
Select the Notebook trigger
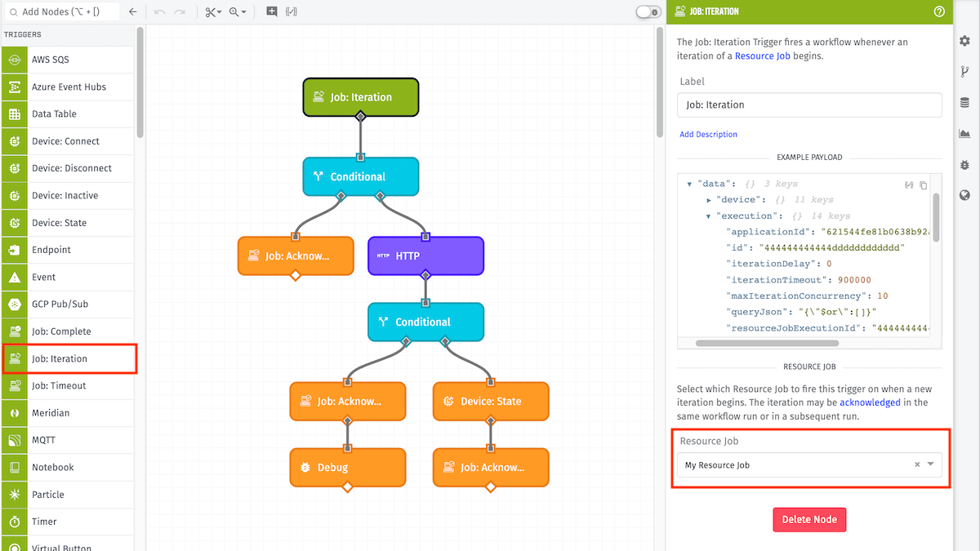(x=67, y=468)
